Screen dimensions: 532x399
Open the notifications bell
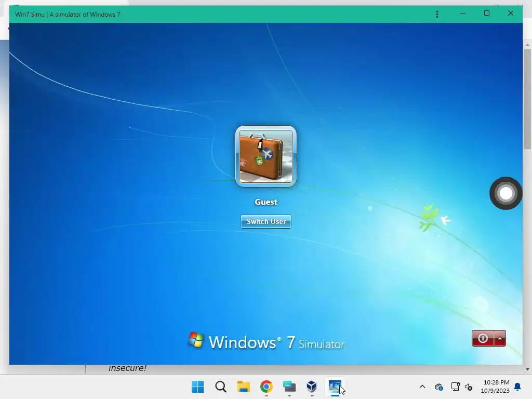click(518, 387)
